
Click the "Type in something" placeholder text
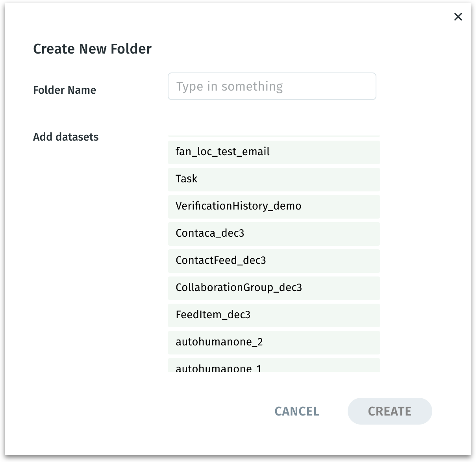click(x=230, y=86)
